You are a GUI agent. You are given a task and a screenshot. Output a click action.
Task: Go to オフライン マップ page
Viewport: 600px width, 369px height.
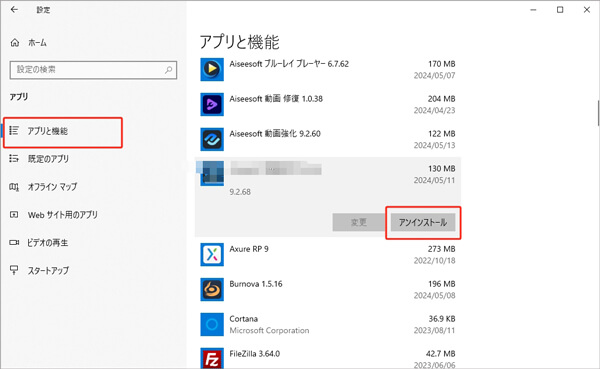pyautogui.click(x=52, y=187)
